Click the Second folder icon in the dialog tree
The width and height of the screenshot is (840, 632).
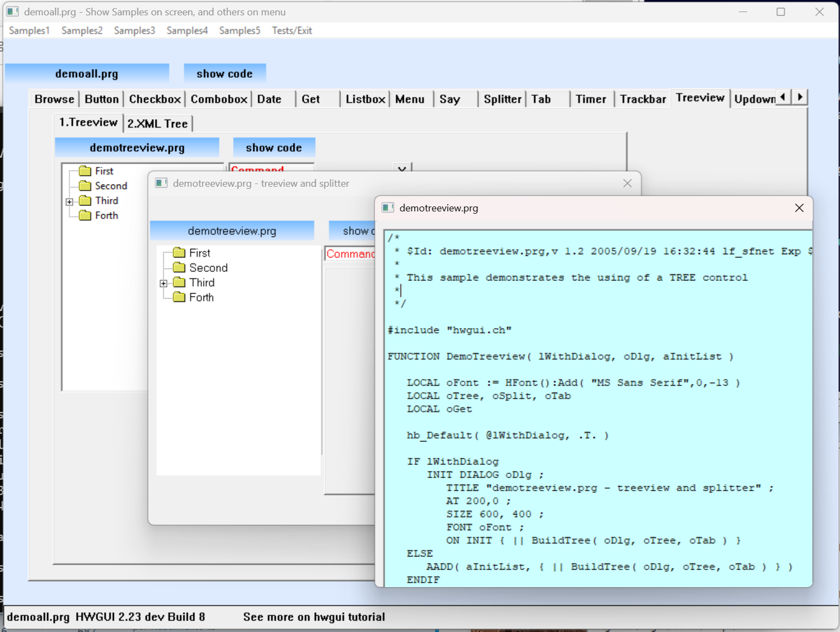[x=179, y=267]
